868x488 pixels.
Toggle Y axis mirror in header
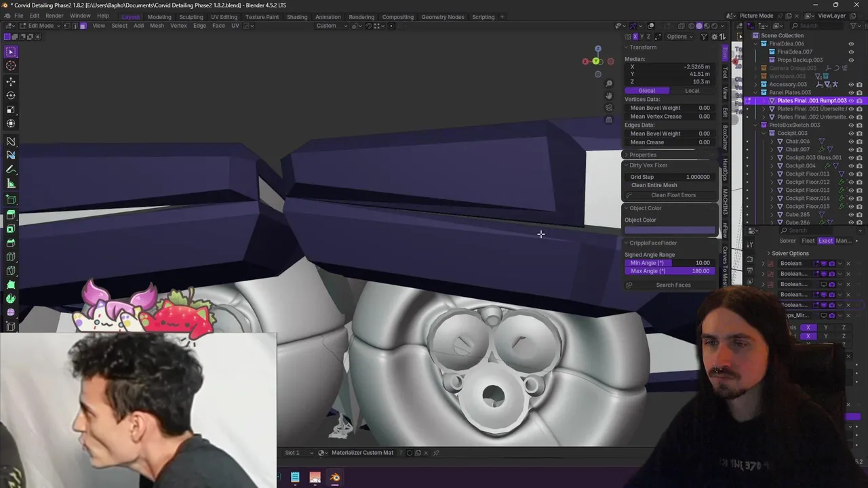pos(642,37)
